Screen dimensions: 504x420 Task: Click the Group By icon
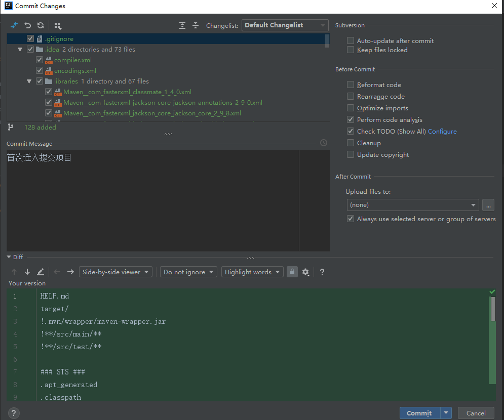pyautogui.click(x=58, y=25)
